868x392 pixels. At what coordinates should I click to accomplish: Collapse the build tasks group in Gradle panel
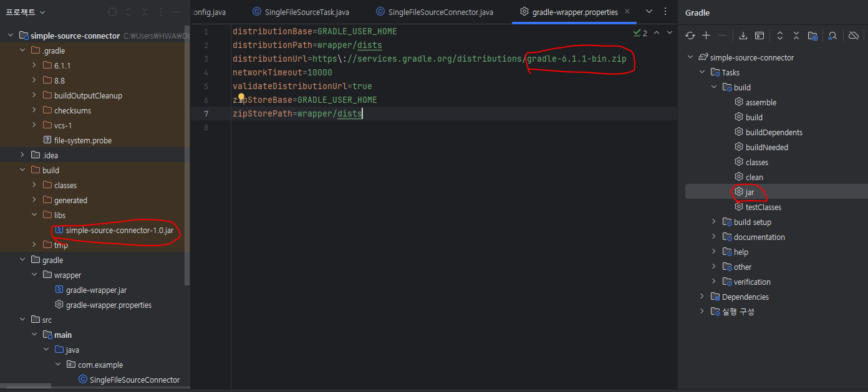[x=714, y=87]
